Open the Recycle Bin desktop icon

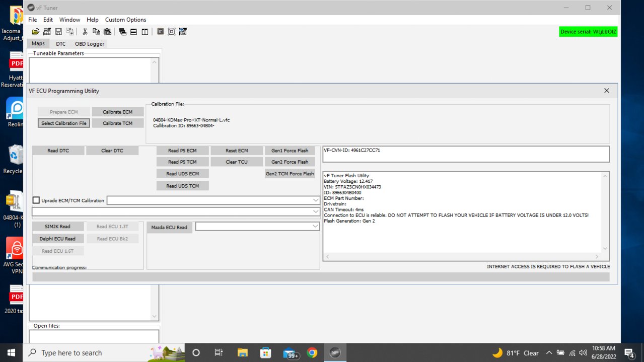click(x=15, y=159)
